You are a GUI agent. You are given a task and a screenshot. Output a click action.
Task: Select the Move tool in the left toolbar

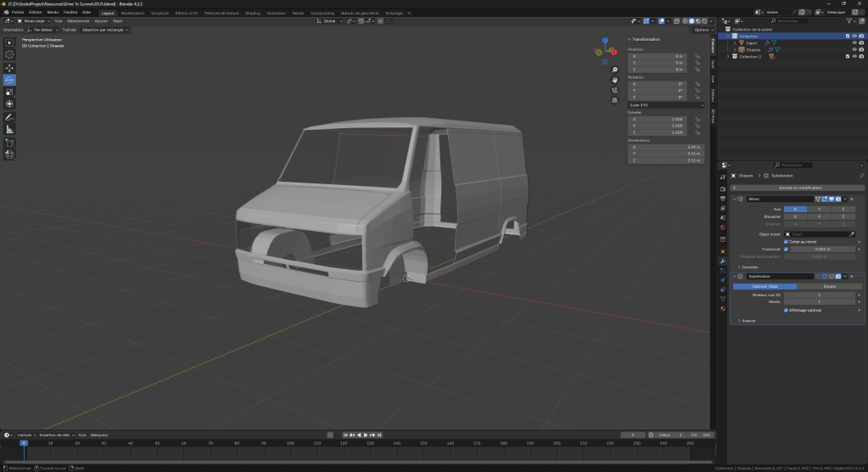click(x=10, y=67)
